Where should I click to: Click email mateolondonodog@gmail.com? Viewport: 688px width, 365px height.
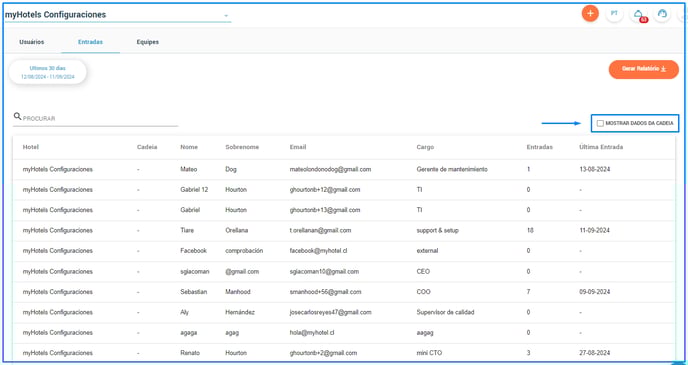coord(330,169)
